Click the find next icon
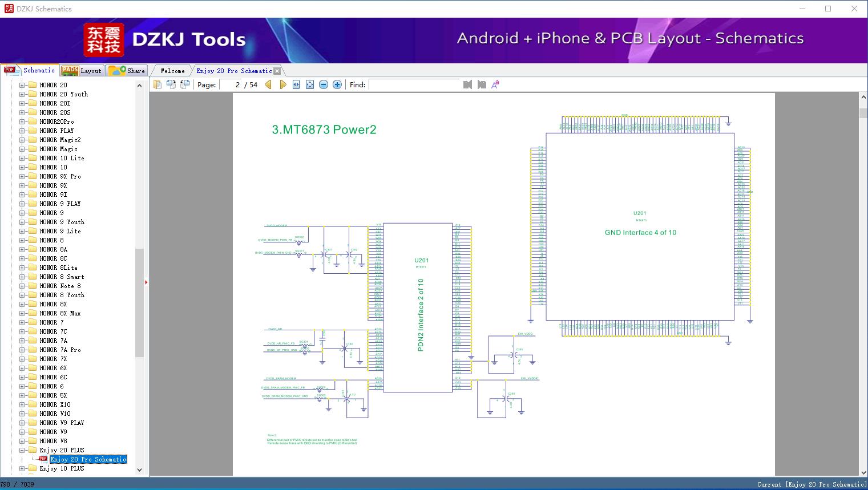 (x=482, y=84)
